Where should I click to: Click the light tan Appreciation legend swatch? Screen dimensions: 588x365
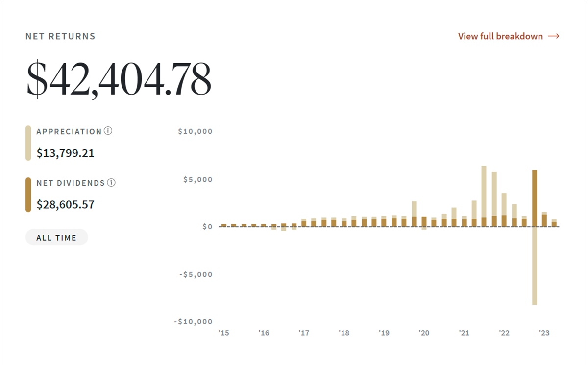coord(28,143)
